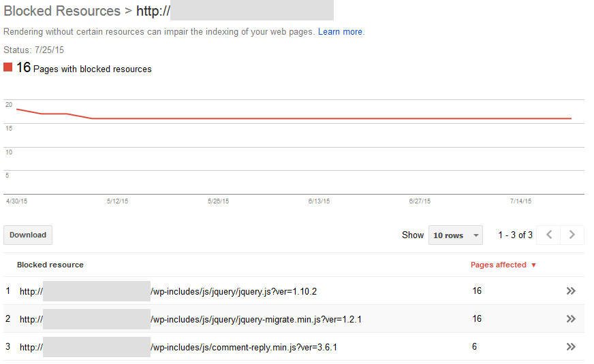Open details arrow for jquery-migrate.min.js row
Viewport: 594px width, 364px height.
pos(571,319)
